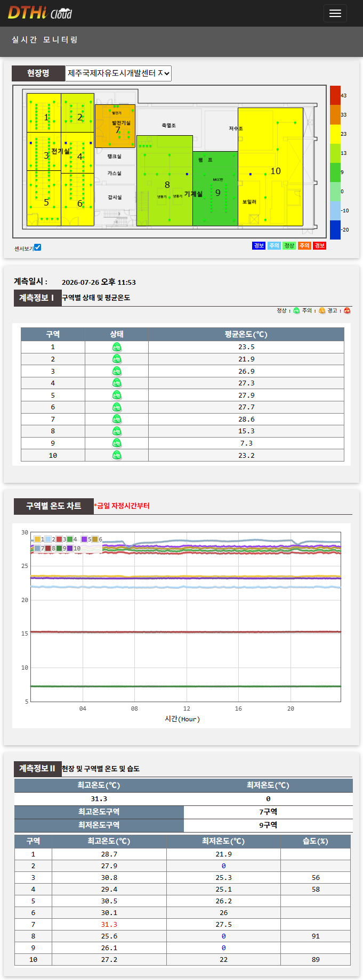Click the humidity value 91
This screenshot has height=980, width=363.
(x=316, y=936)
